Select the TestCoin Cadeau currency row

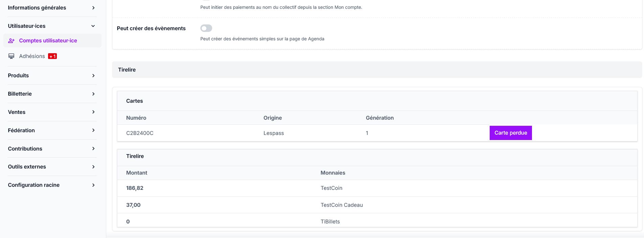(x=341, y=205)
